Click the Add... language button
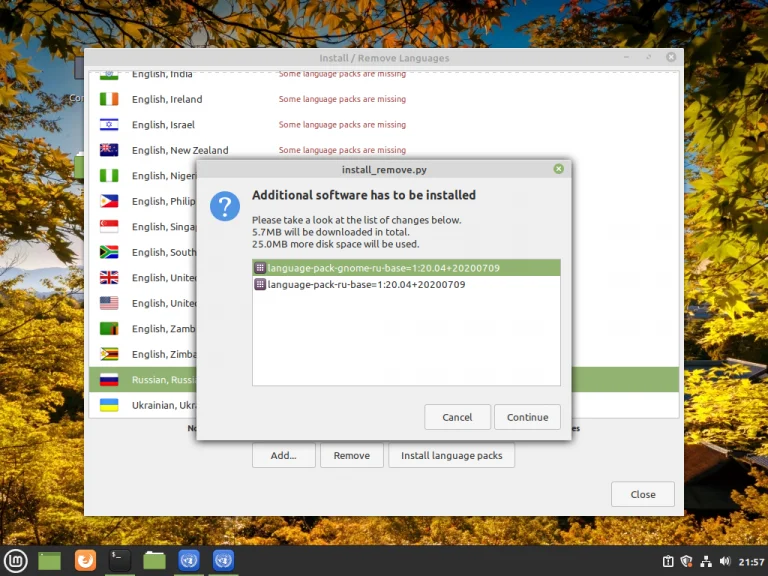768x576 pixels. tap(284, 456)
